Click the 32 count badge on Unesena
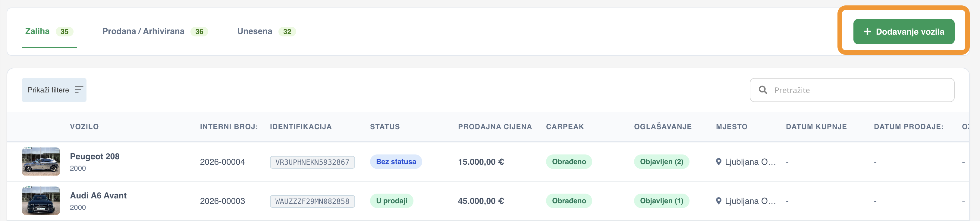980x221 pixels. pyautogui.click(x=287, y=32)
